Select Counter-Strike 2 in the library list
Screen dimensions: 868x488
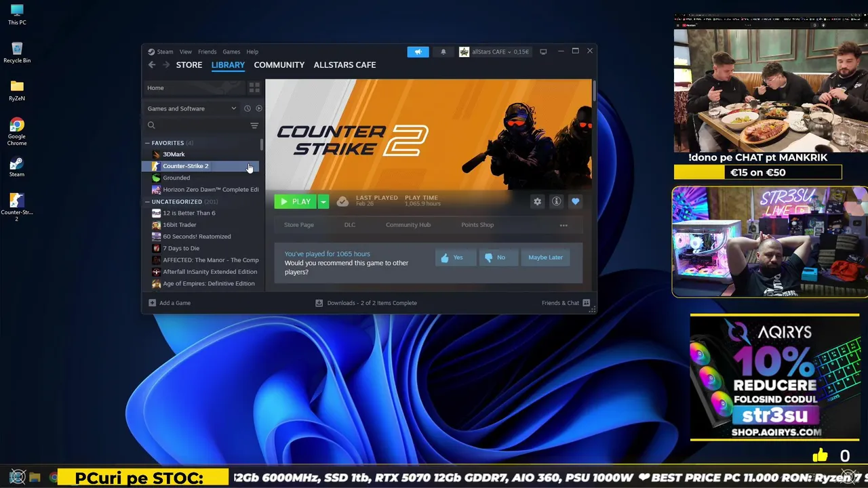click(201, 166)
